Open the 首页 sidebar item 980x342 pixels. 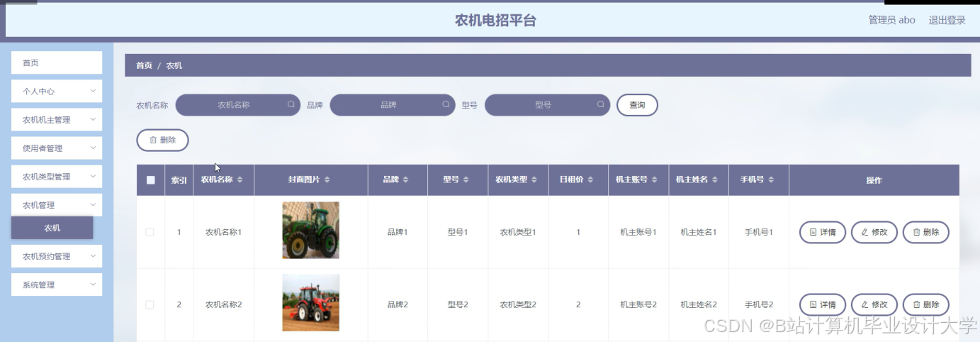57,62
